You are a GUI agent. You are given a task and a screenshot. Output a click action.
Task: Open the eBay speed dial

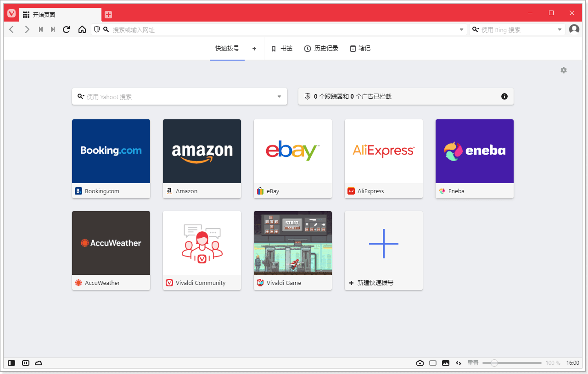point(293,159)
